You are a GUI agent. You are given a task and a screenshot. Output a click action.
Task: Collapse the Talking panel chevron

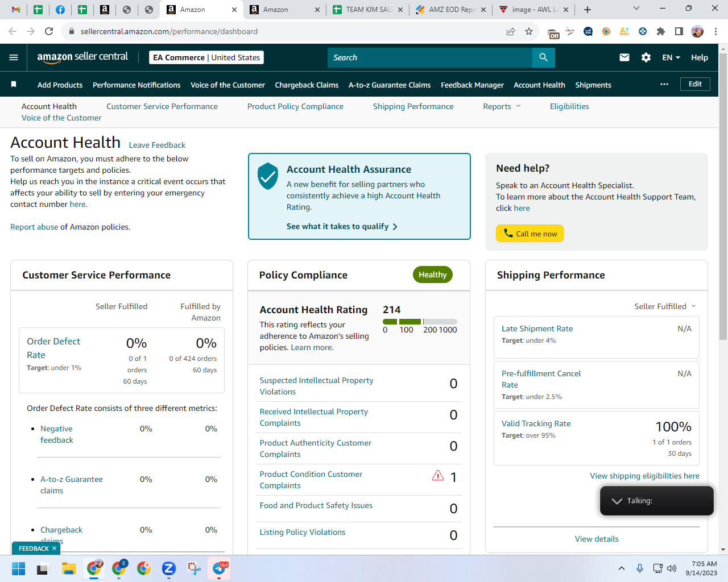point(617,501)
